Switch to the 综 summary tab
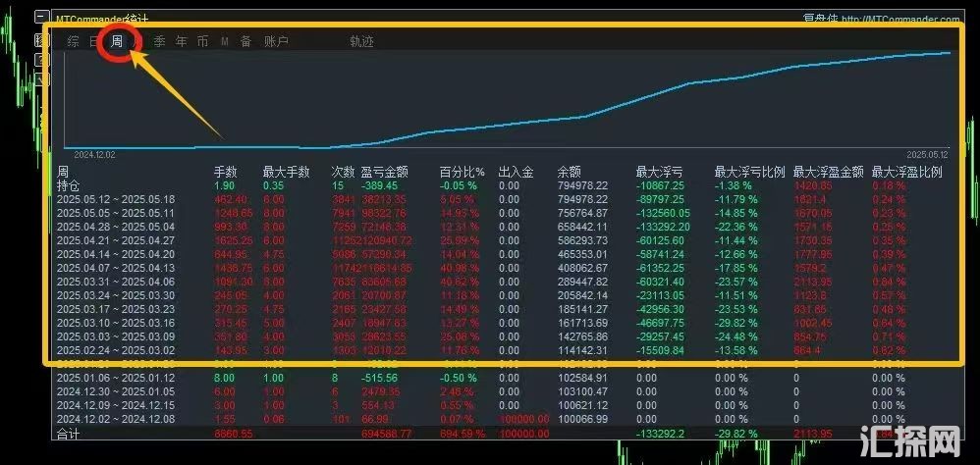 (x=73, y=42)
